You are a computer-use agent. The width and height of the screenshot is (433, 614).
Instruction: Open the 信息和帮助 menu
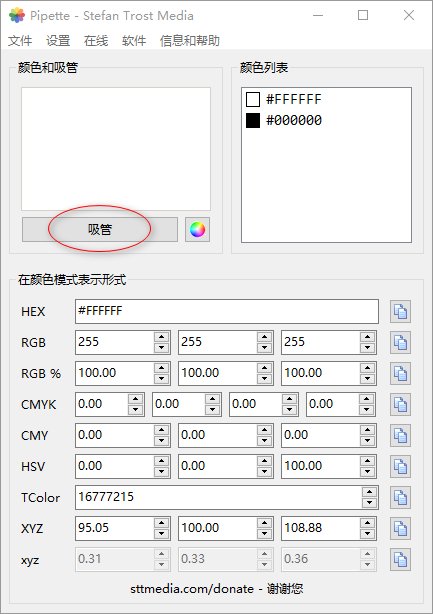click(190, 40)
